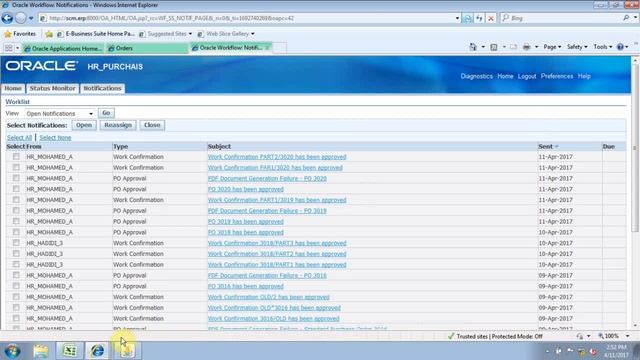The width and height of the screenshot is (640, 360).
Task: Check the Work Confirmation PART2/3020 row checkbox
Action: point(16,156)
